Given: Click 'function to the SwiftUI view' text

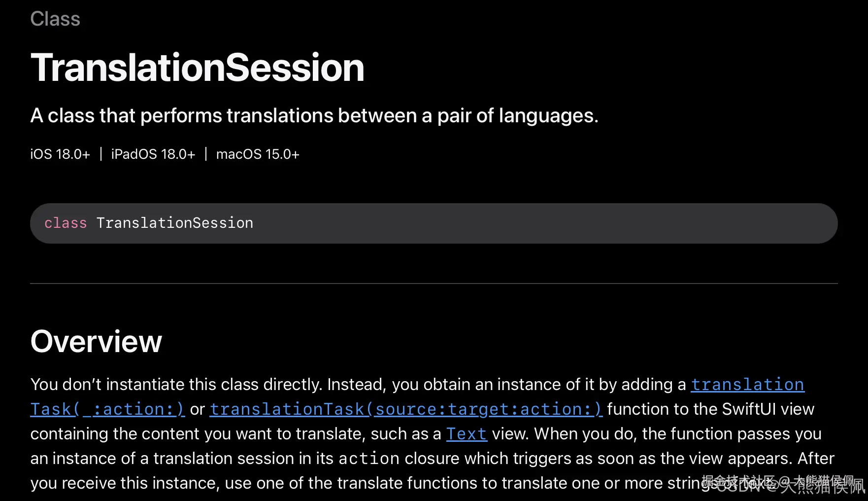Looking at the screenshot, I should [710, 409].
